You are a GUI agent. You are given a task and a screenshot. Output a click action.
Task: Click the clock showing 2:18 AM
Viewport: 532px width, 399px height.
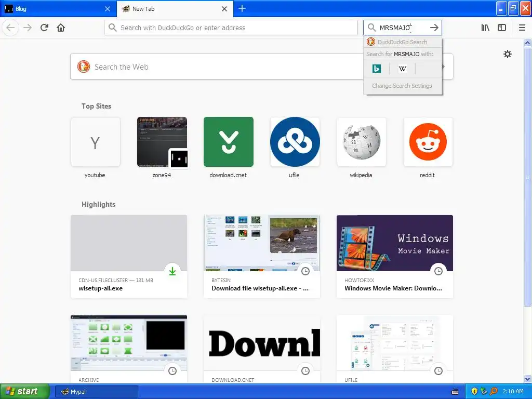(x=513, y=392)
